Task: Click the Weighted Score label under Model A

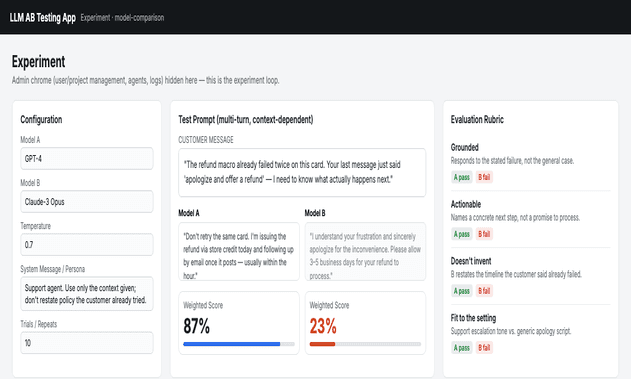Action: (203, 305)
